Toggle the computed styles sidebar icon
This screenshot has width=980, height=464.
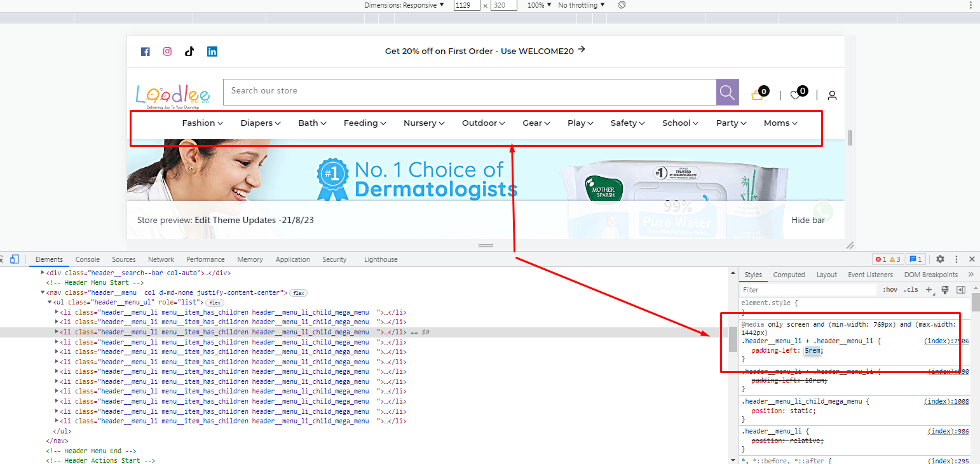(x=961, y=290)
